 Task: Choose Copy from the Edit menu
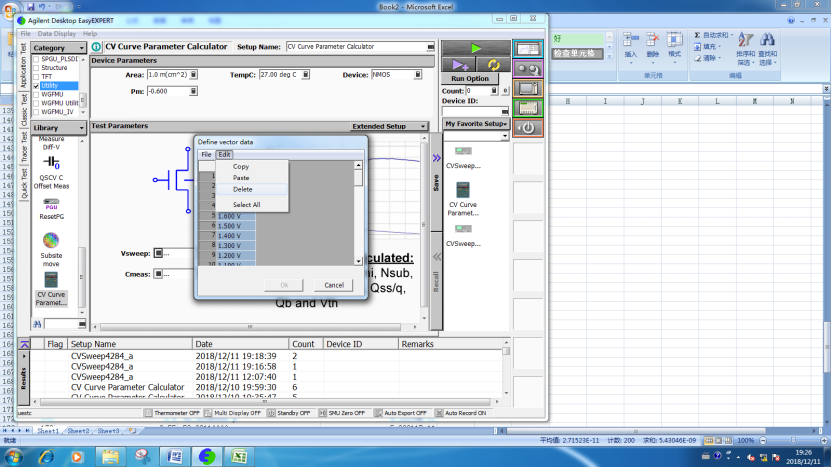coord(241,166)
